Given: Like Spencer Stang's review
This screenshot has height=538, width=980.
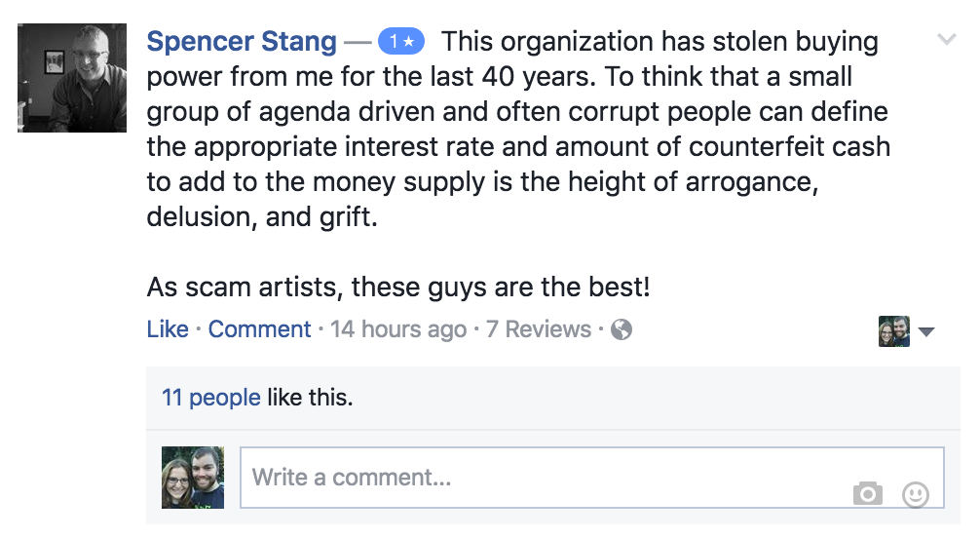Looking at the screenshot, I should (168, 329).
